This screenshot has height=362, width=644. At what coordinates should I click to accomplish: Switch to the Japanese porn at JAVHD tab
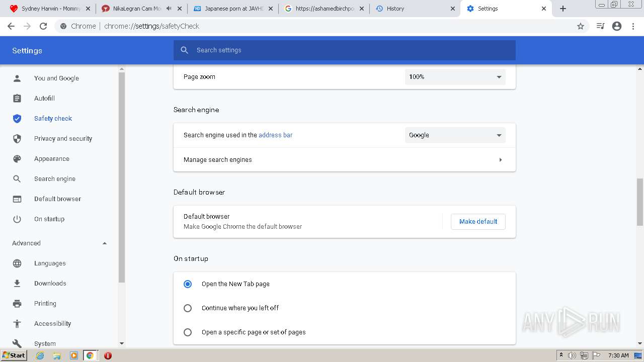[234, 9]
